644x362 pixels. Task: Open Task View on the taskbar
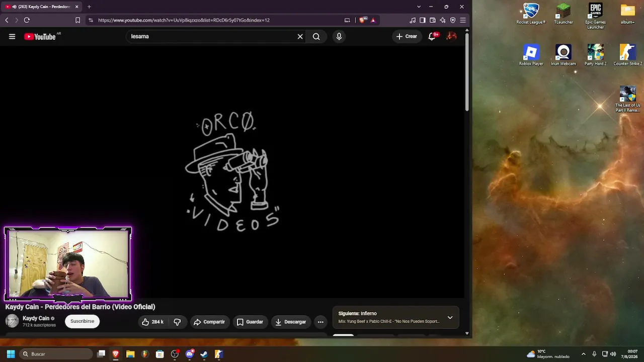[101, 354]
